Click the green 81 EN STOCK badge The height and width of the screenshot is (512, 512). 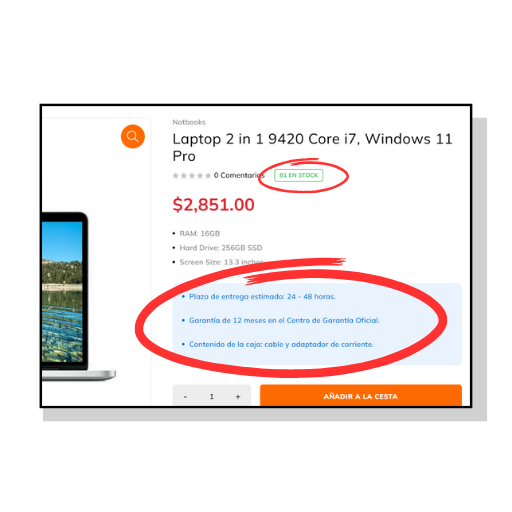coord(299,175)
